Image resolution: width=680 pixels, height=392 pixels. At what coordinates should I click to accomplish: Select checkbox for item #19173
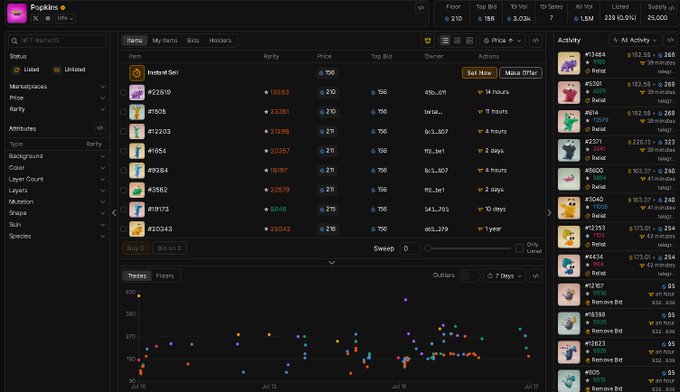click(x=124, y=209)
